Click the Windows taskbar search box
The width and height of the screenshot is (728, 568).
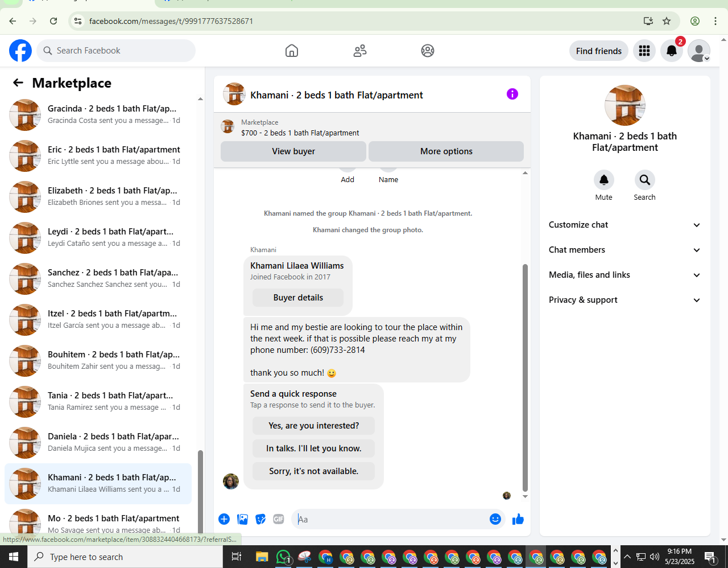[x=125, y=557]
